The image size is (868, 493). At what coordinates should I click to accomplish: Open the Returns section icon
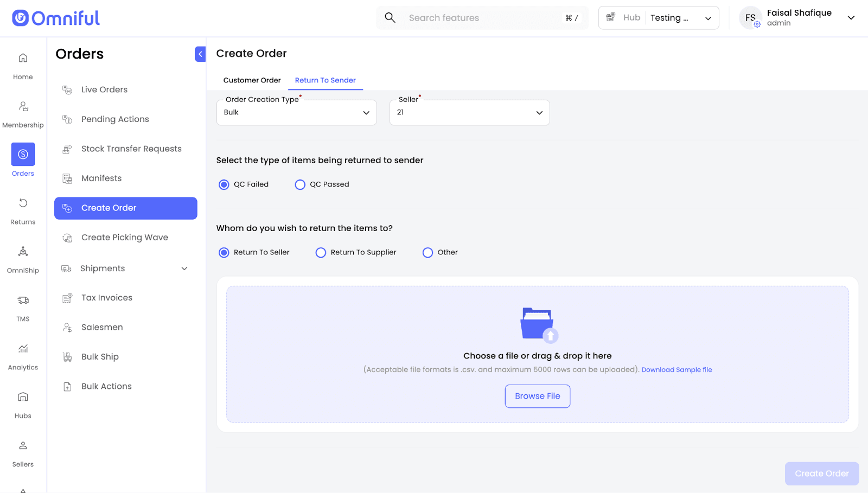click(23, 203)
